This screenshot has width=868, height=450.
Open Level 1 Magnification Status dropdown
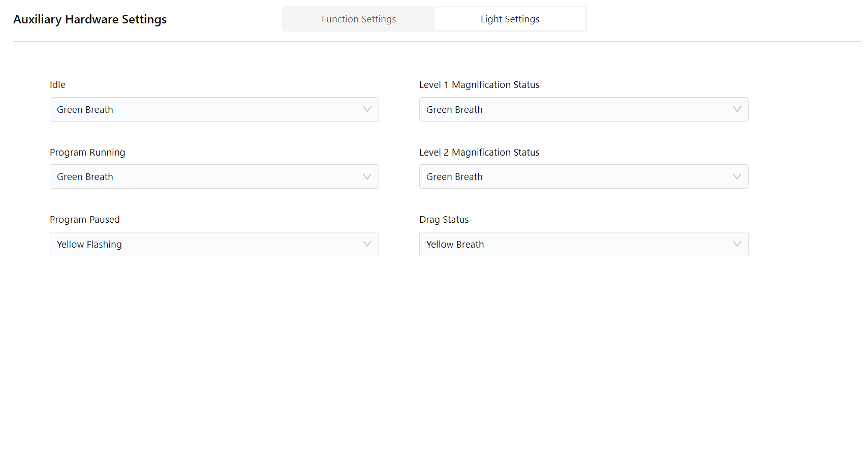[x=583, y=109]
